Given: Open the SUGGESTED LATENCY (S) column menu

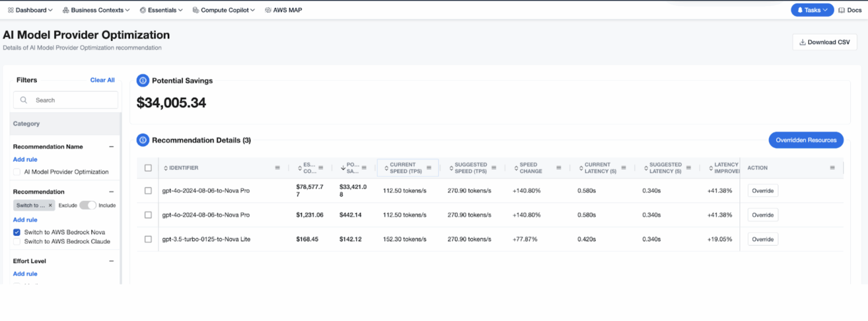Looking at the screenshot, I should (689, 168).
